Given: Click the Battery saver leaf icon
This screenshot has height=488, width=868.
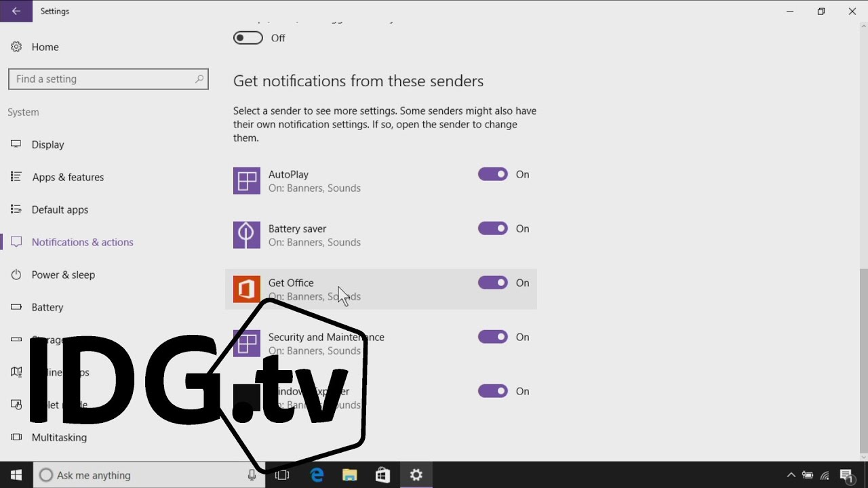Looking at the screenshot, I should coord(247,235).
